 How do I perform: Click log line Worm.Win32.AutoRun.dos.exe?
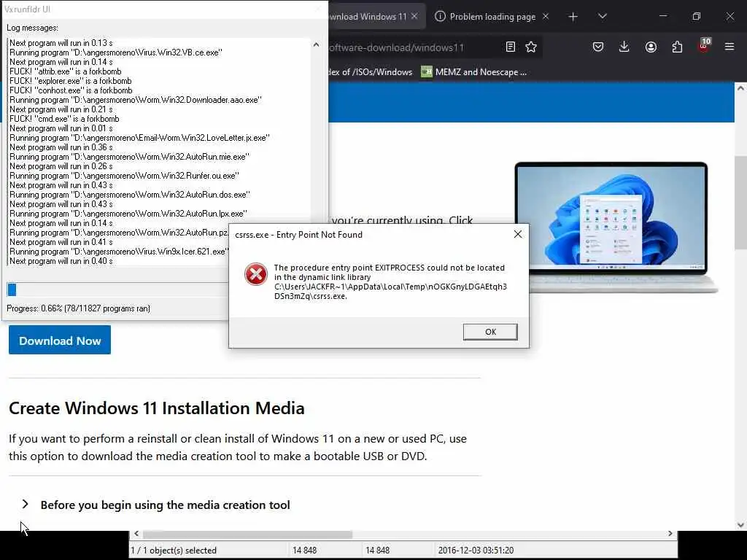(130, 195)
